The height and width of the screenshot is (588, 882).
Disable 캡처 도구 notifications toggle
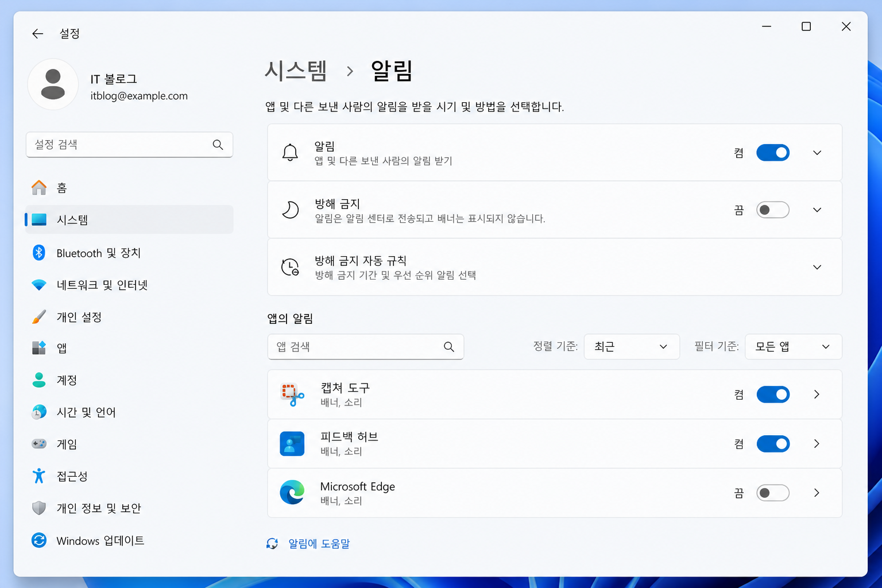[773, 394]
